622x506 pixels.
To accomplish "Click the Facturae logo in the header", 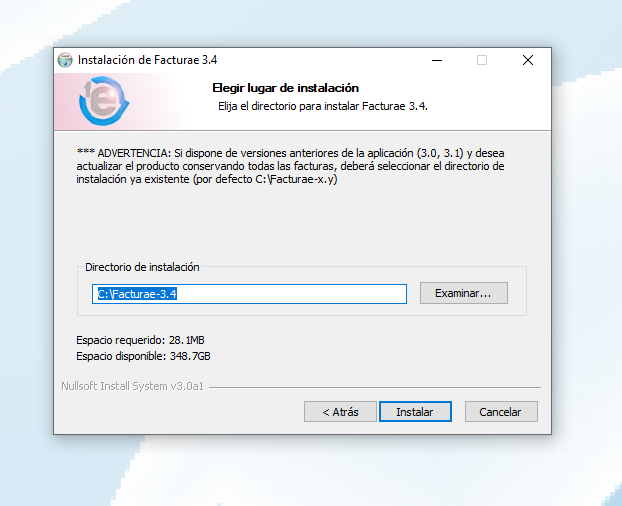I will (104, 101).
